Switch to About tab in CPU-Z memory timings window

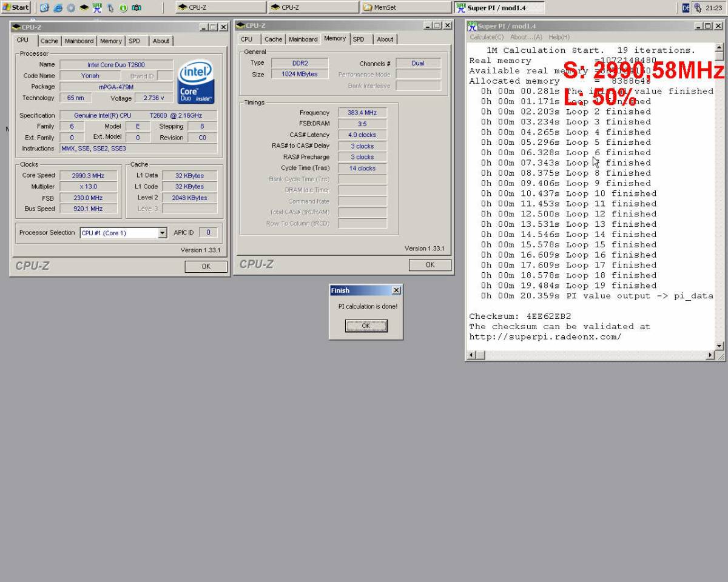(x=385, y=39)
